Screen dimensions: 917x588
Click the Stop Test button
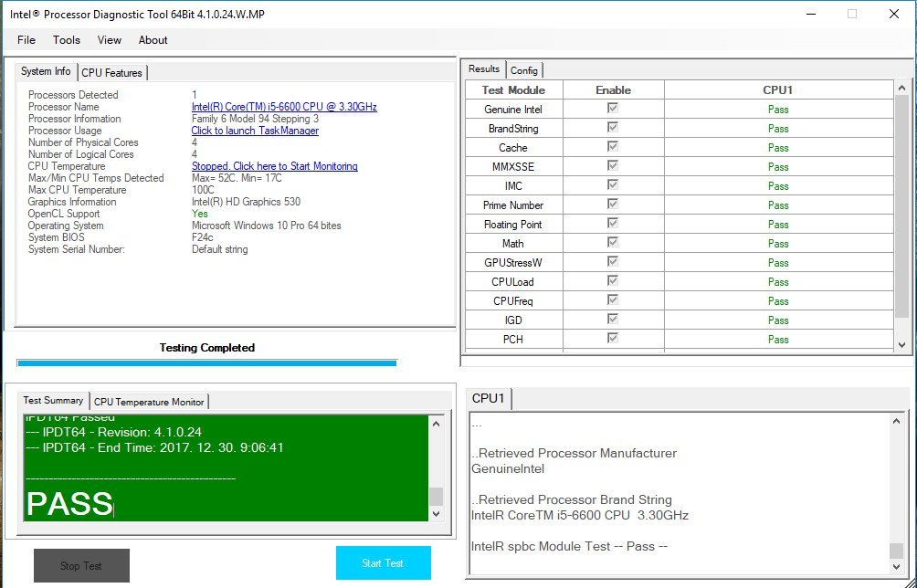click(81, 565)
